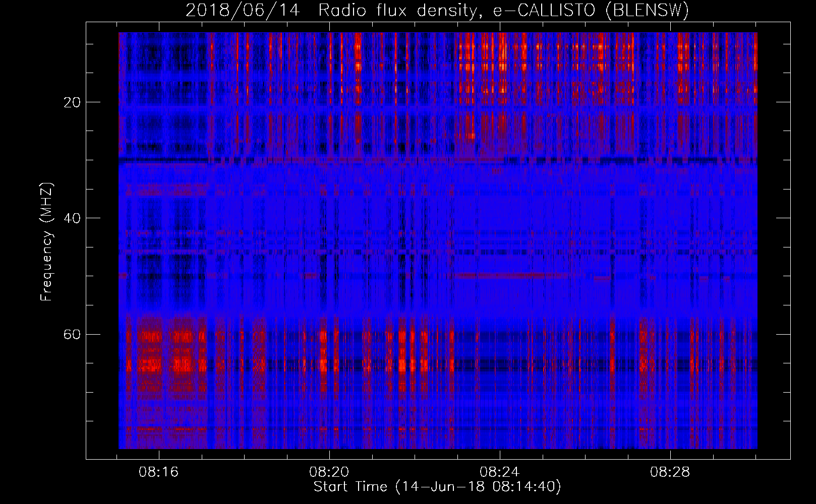Click the 40 MHz frequency tick label

tap(72, 218)
